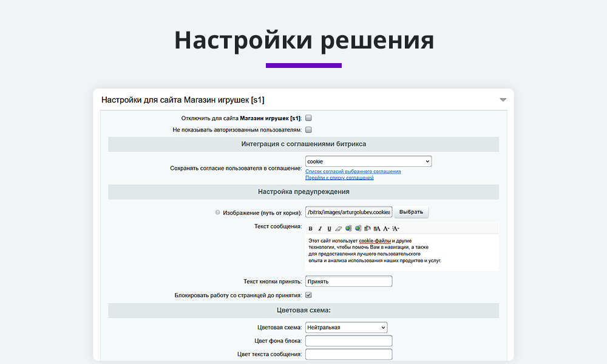Viewport: 607px width, 364px height.
Task: Collapse the site settings panel arrow
Action: [x=503, y=100]
